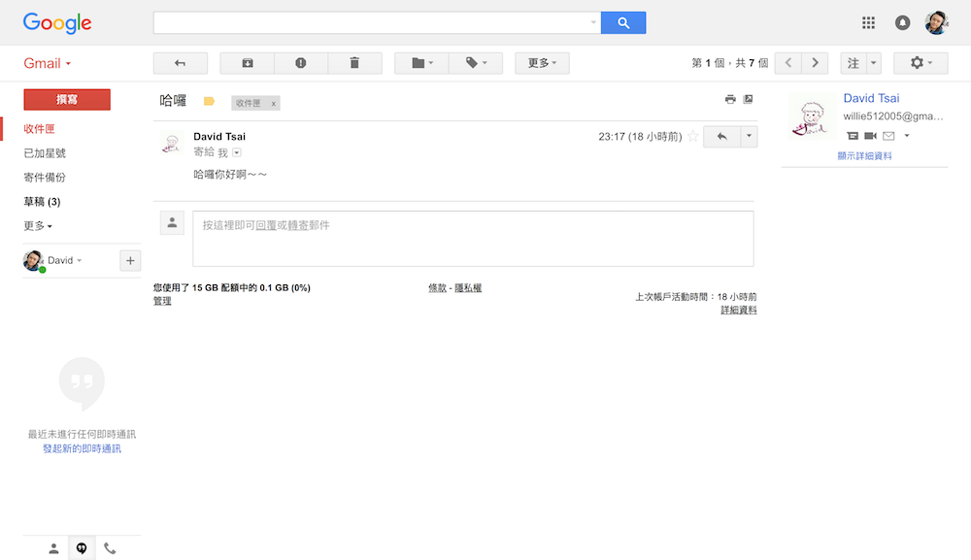The image size is (971, 560).
Task: Open the 更多 actions dropdown
Action: click(x=542, y=63)
